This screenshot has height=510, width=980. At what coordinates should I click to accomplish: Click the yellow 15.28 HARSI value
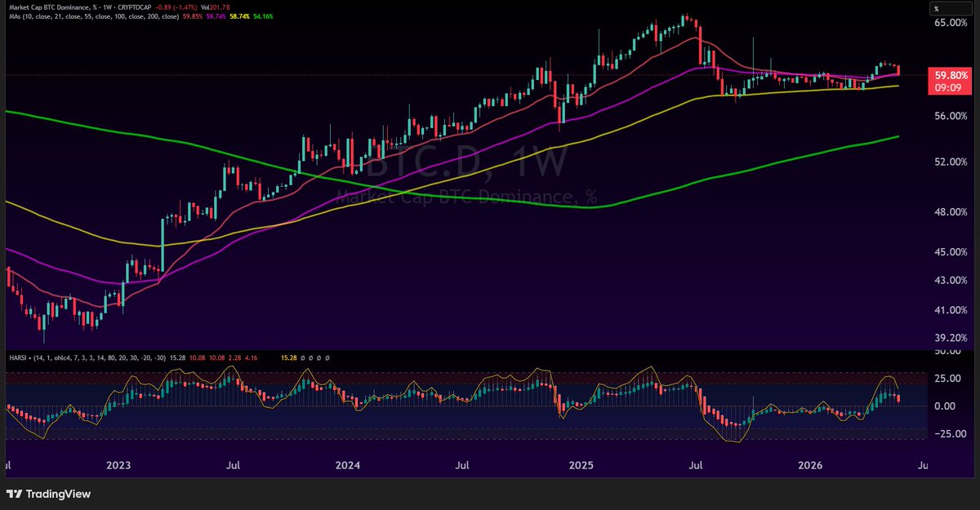288,357
